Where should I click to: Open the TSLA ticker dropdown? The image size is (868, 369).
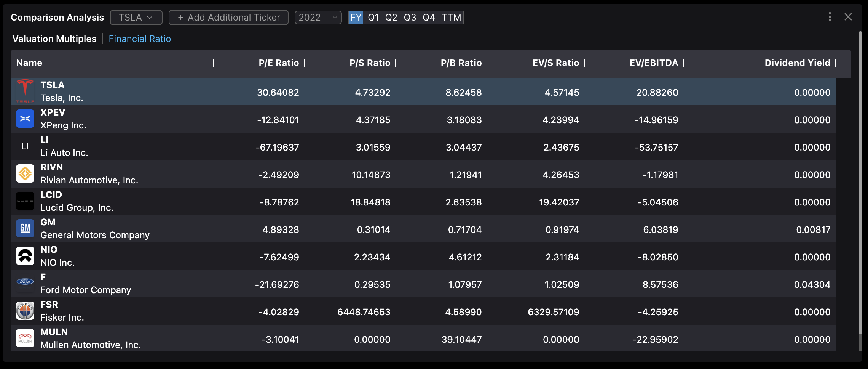pyautogui.click(x=136, y=18)
